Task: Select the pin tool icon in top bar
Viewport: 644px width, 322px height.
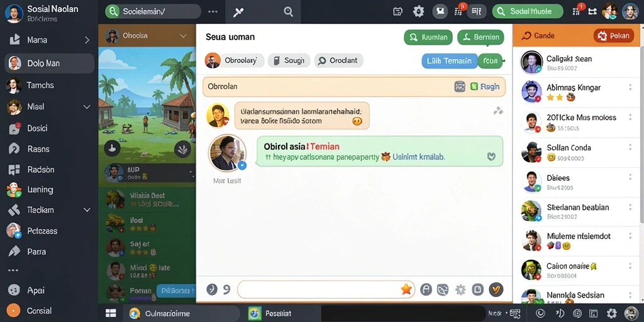Action: click(238, 13)
